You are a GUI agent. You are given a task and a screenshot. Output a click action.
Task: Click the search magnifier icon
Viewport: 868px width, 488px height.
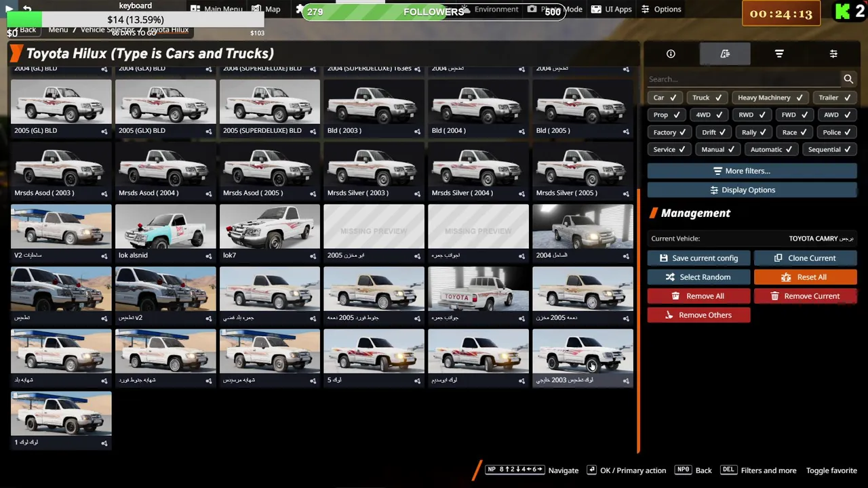tap(848, 79)
